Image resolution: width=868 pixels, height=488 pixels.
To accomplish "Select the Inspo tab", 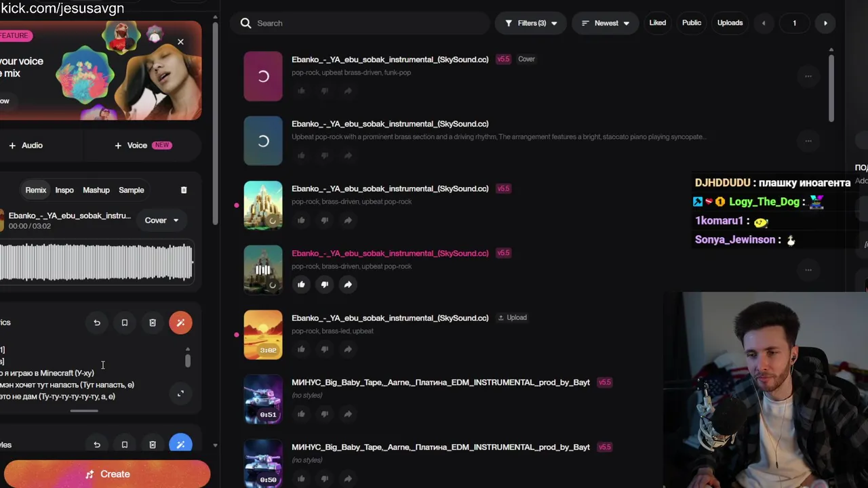I will click(64, 190).
